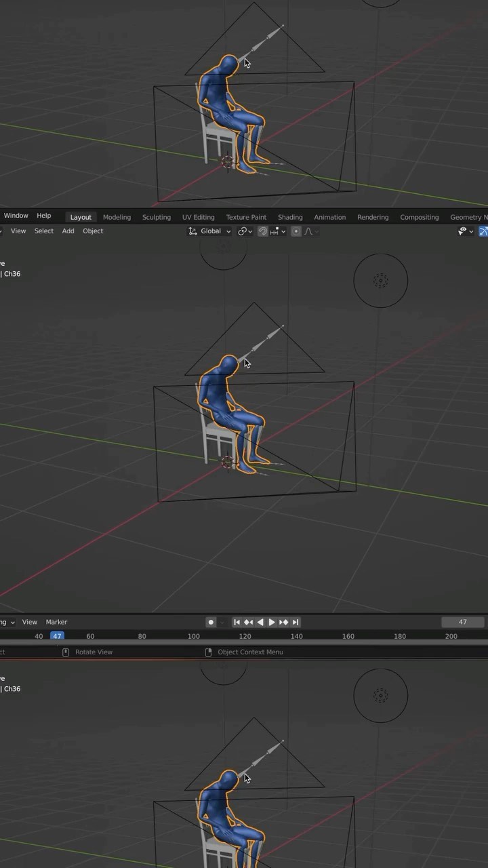Image resolution: width=488 pixels, height=868 pixels.
Task: Jump to the last frame of the timeline
Action: [296, 622]
